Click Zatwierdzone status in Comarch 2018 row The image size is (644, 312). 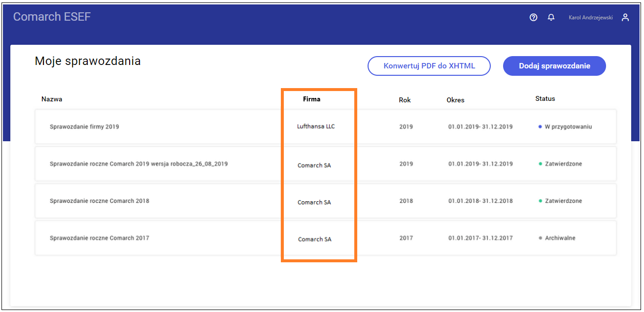point(561,201)
